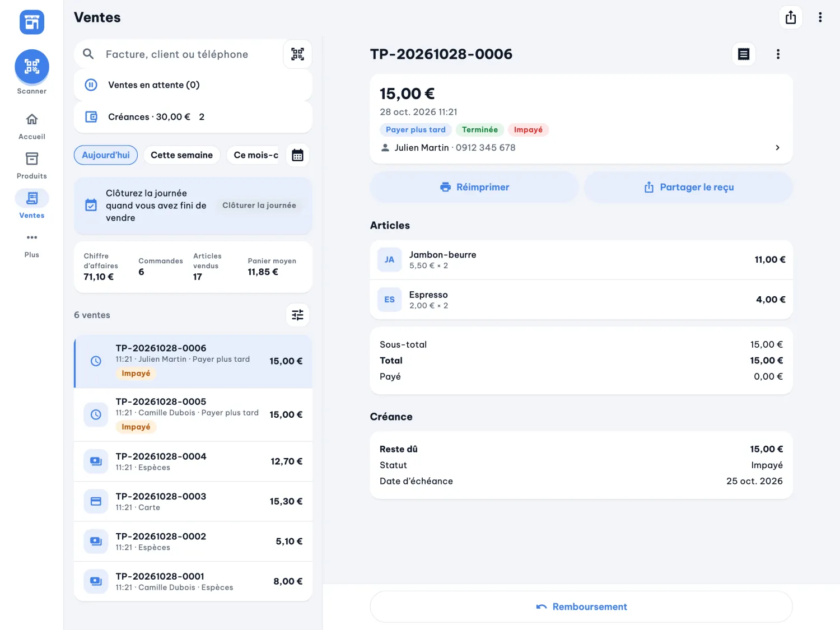Open the calendar date picker
The image size is (840, 630).
point(297,155)
